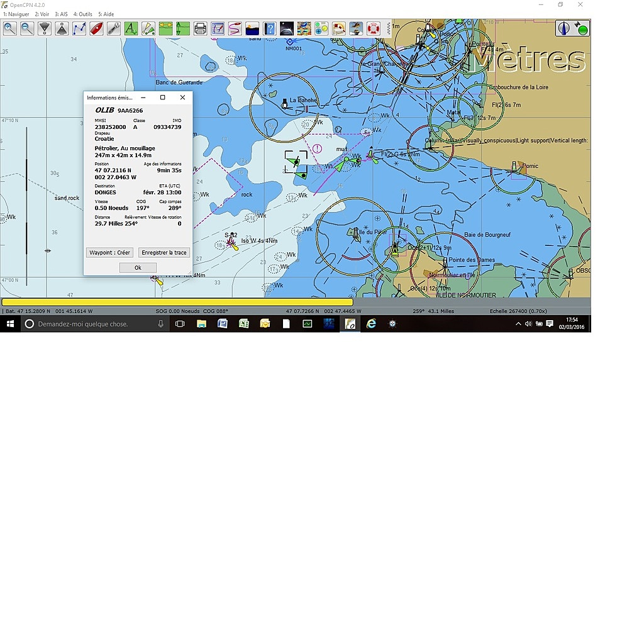644x644 pixels.
Task: Open Excel from the taskbar
Action: click(x=244, y=324)
